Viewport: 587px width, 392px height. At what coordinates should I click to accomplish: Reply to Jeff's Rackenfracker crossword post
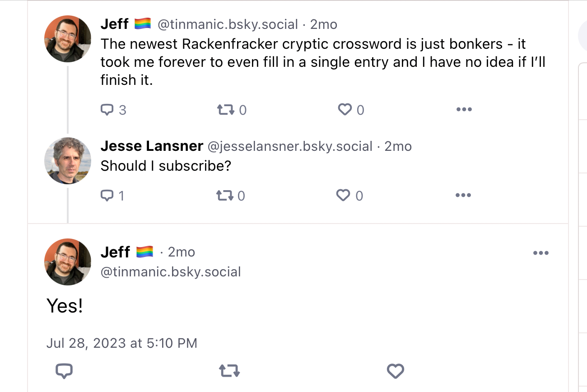(107, 110)
